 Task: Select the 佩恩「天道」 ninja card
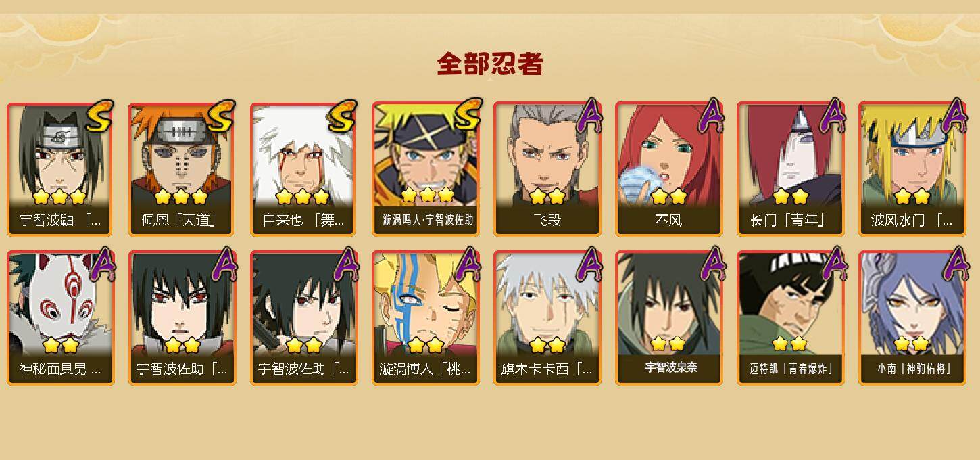[x=182, y=169]
